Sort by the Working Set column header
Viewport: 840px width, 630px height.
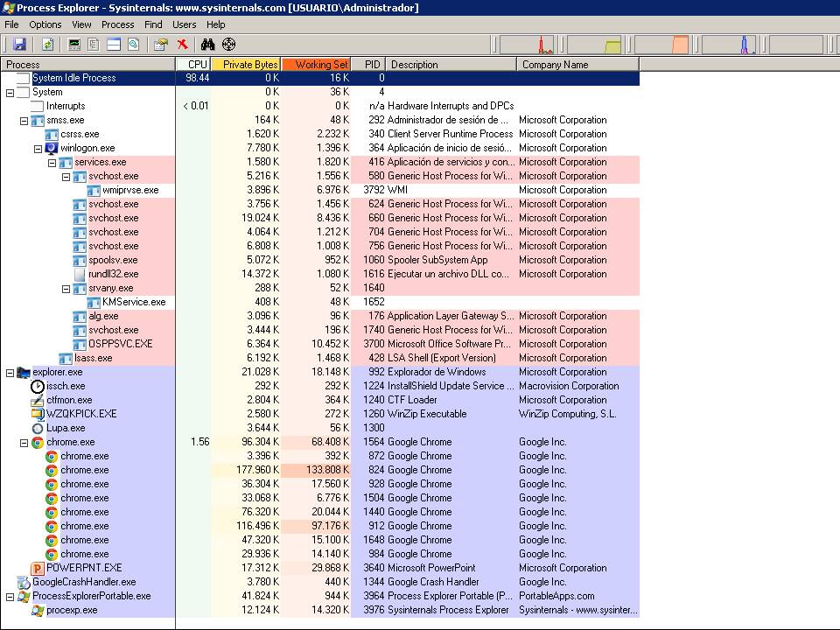click(x=316, y=64)
